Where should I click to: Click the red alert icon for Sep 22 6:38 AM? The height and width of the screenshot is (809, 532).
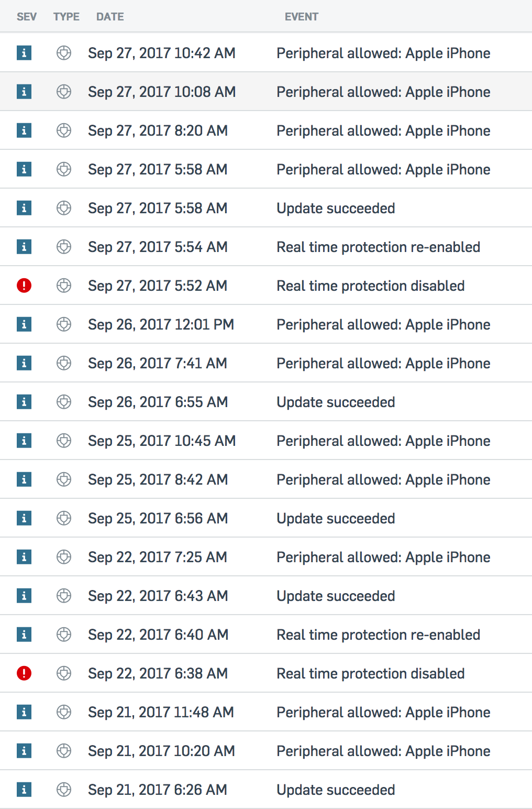(x=24, y=673)
